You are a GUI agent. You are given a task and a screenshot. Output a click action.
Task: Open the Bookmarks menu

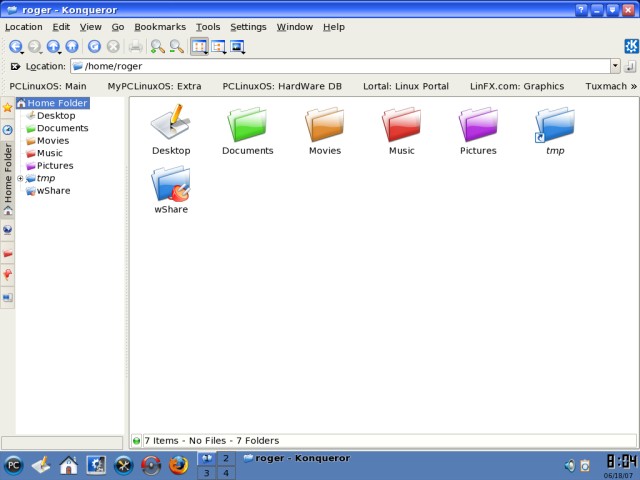159,27
